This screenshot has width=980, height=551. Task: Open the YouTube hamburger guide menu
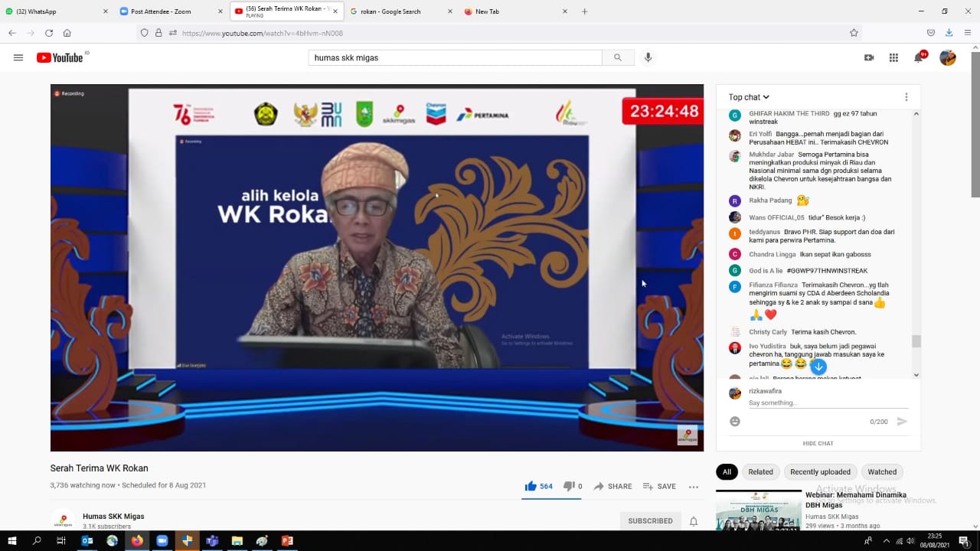(18, 57)
